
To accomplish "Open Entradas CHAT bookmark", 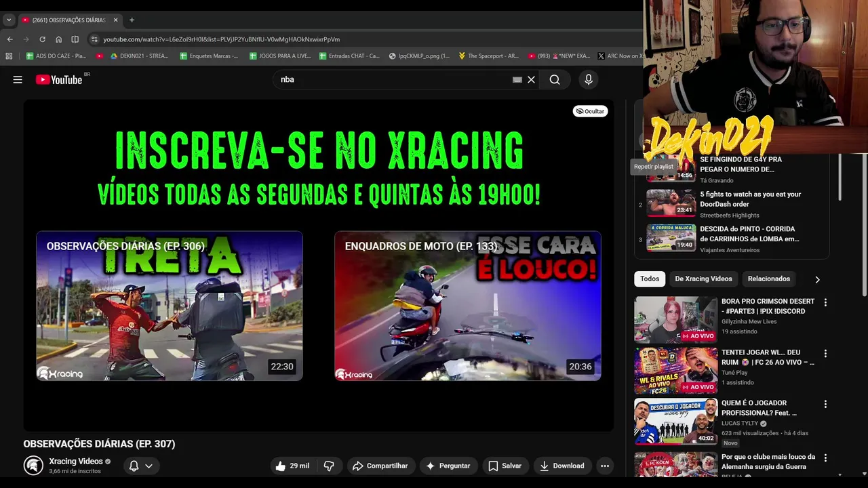I will [349, 56].
